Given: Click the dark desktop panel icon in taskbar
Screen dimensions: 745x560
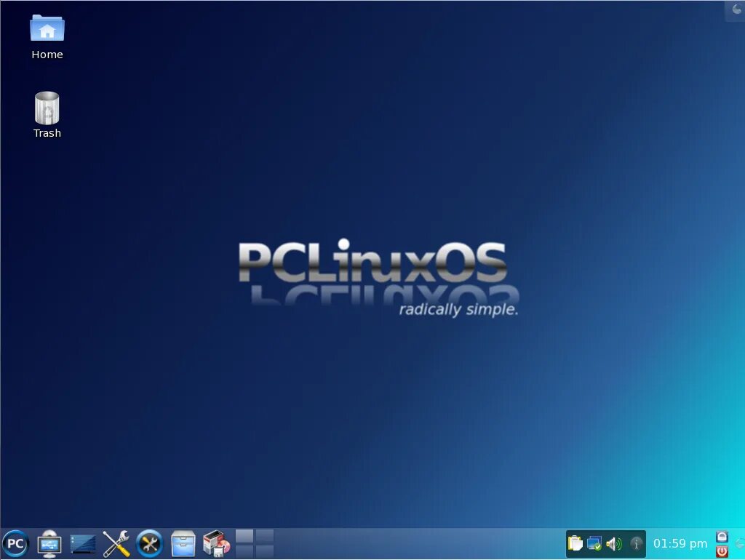Looking at the screenshot, I should point(83,544).
